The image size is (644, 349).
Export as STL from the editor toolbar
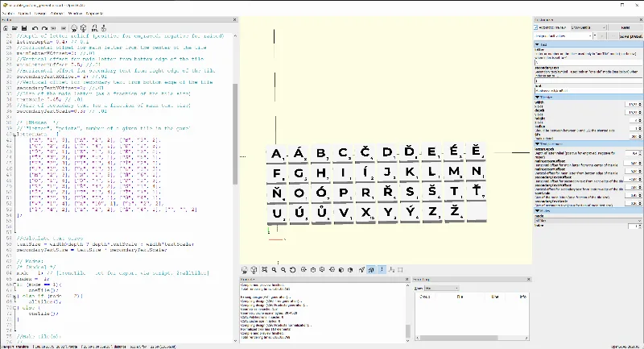pyautogui.click(x=94, y=28)
